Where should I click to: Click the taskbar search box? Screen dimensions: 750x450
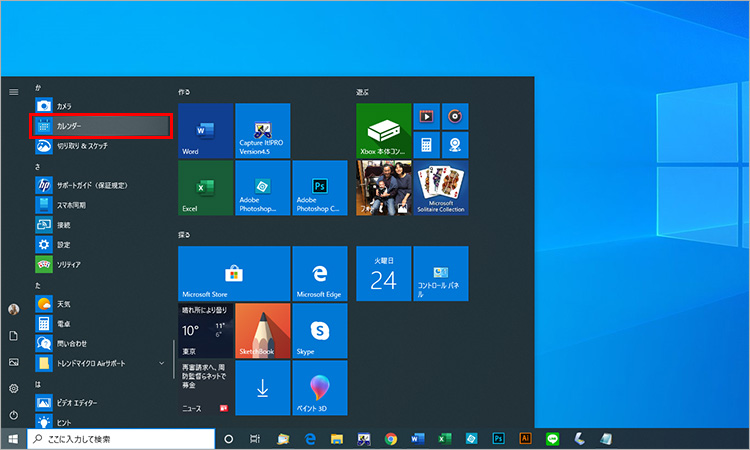click(122, 438)
